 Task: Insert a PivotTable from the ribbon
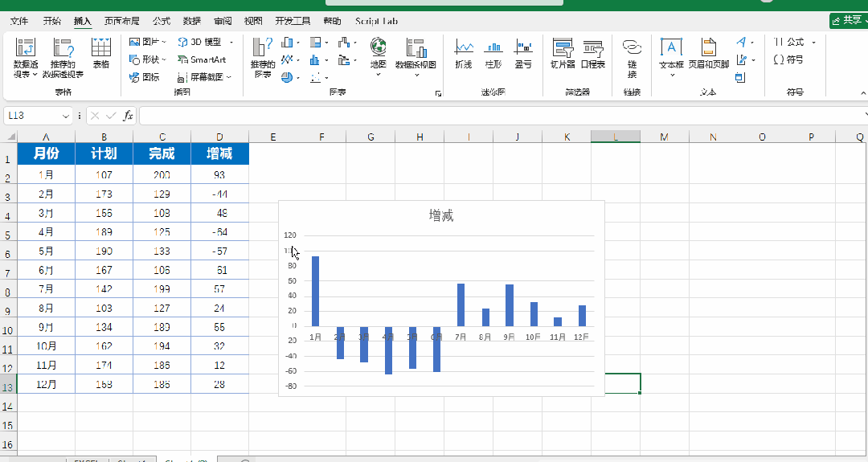[x=26, y=58]
